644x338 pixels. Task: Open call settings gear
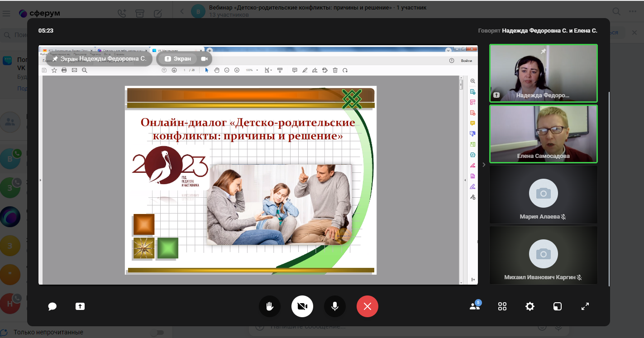click(x=530, y=306)
